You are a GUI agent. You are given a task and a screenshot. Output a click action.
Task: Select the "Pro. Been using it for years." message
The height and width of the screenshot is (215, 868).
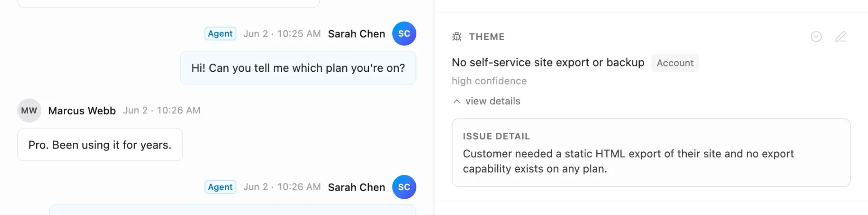click(x=100, y=145)
